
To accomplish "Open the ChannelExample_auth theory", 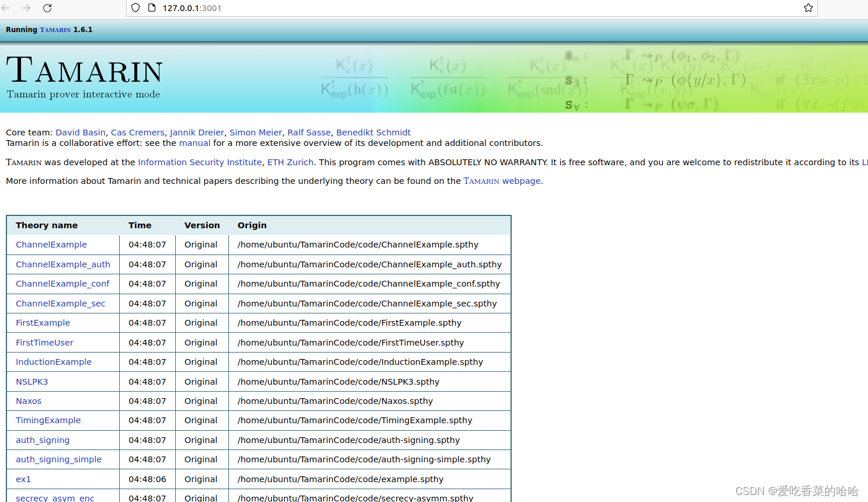I will (x=63, y=264).
